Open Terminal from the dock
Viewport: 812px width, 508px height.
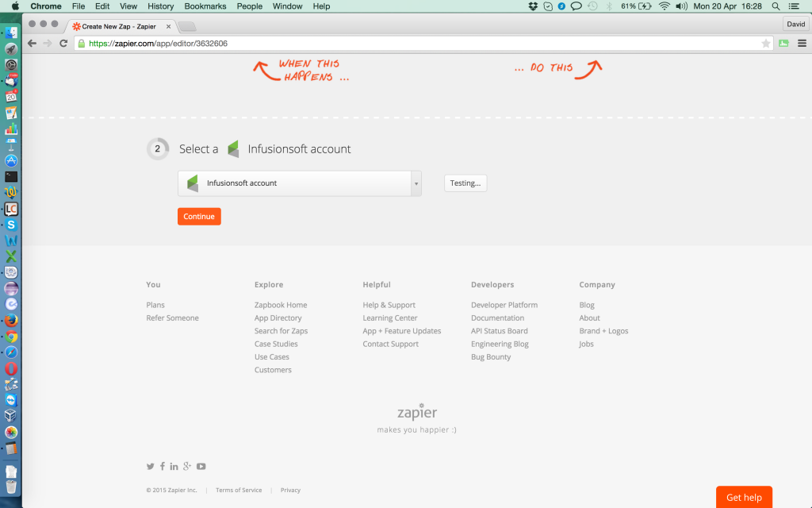[x=11, y=177]
